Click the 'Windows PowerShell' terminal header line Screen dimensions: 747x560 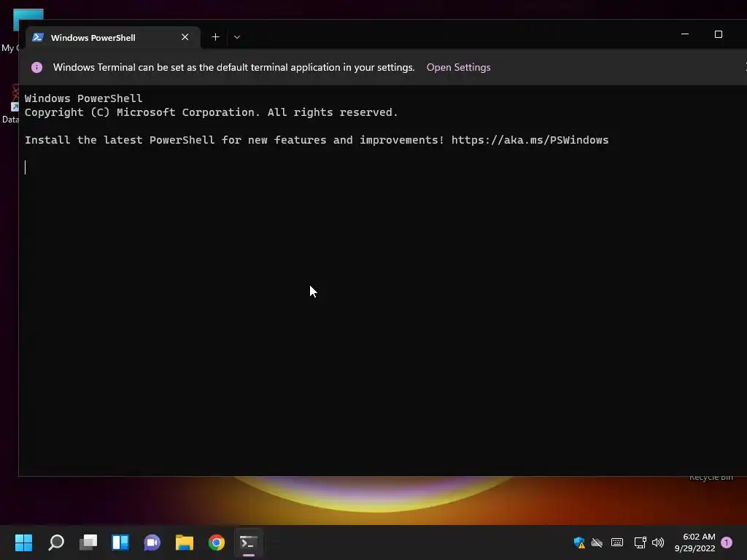[x=83, y=98]
